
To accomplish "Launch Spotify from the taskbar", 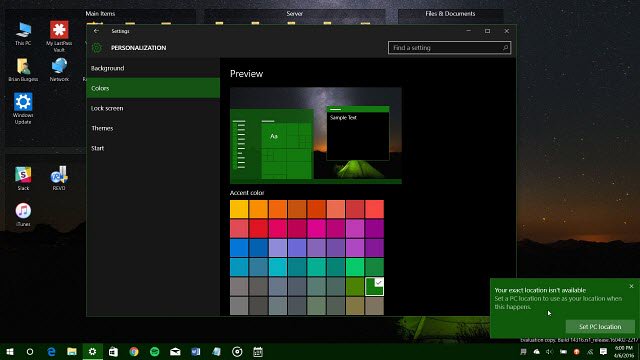I will pos(155,351).
